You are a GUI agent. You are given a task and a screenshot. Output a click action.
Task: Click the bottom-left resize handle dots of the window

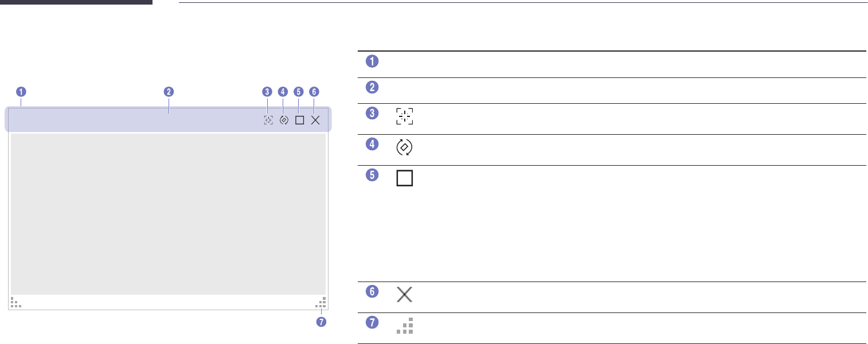click(15, 302)
